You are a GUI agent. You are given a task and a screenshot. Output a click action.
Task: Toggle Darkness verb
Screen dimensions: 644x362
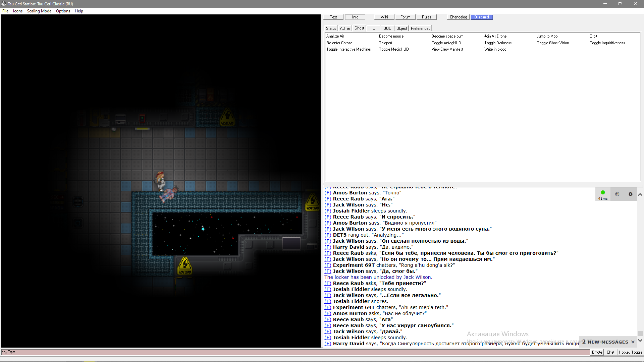[498, 43]
